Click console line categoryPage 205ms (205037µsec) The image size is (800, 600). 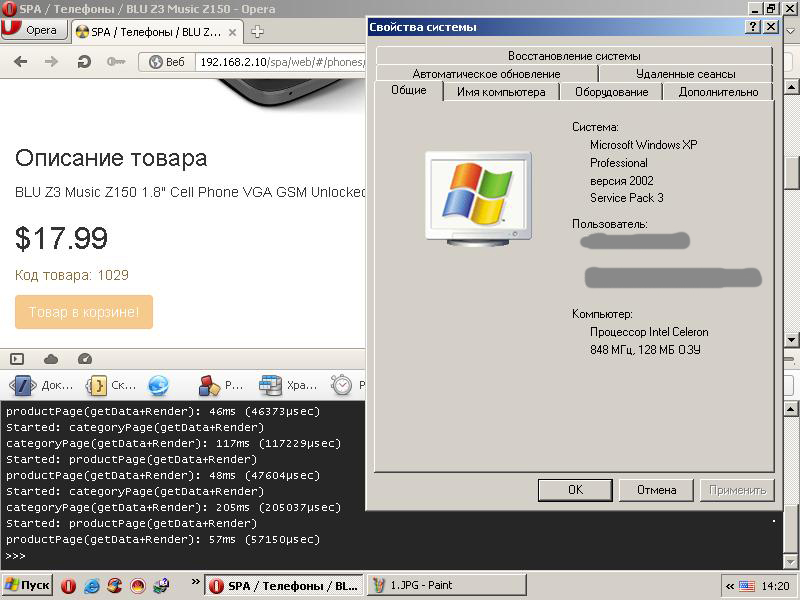tap(173, 508)
